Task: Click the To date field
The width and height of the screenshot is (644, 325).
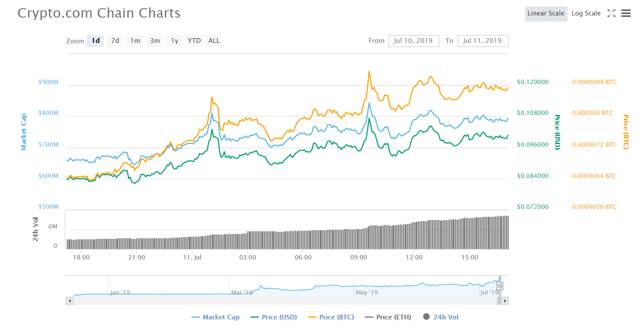Action: coord(483,41)
